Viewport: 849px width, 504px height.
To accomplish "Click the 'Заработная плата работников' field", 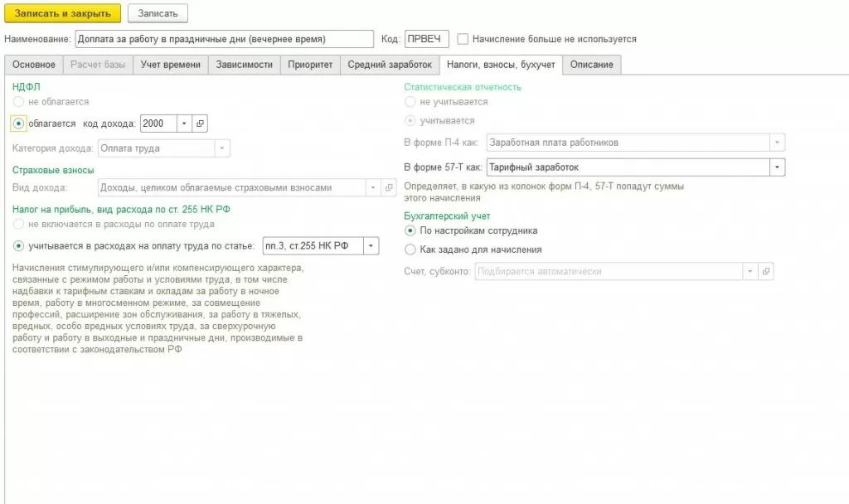I will click(628, 143).
